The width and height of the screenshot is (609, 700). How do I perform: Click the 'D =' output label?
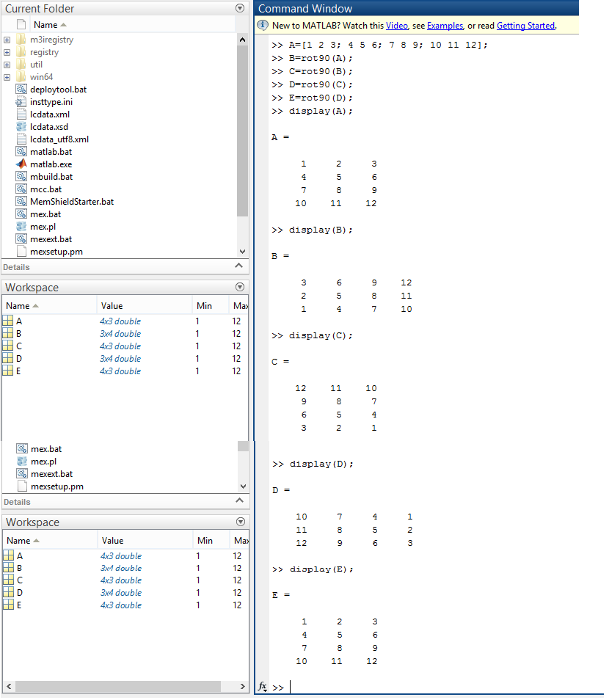[x=281, y=490]
